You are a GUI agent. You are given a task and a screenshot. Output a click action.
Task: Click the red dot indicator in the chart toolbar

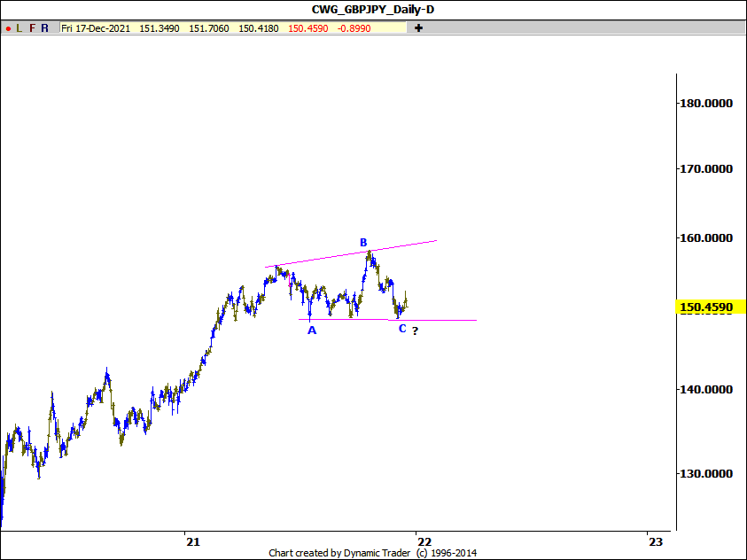[8, 28]
